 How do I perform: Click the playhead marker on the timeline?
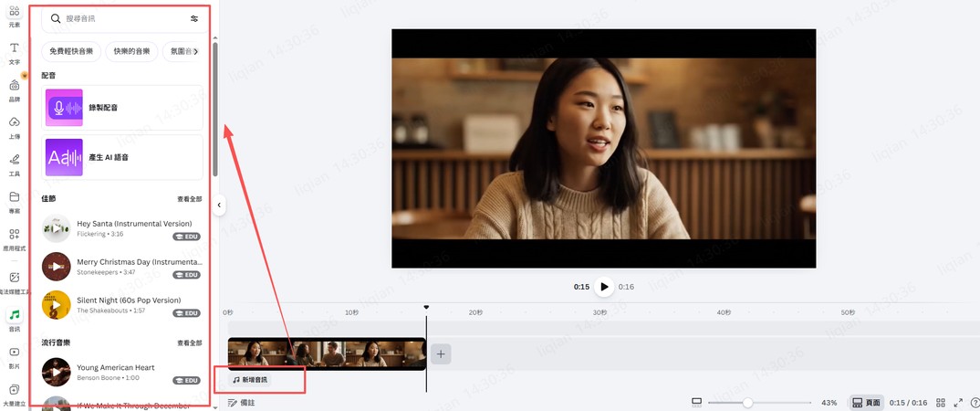coord(426,307)
